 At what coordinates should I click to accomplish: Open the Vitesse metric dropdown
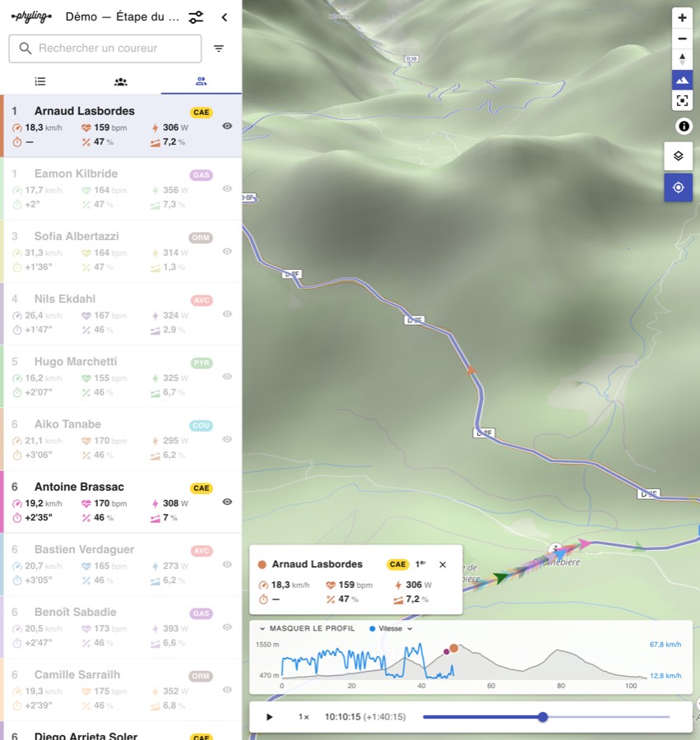pyautogui.click(x=391, y=629)
